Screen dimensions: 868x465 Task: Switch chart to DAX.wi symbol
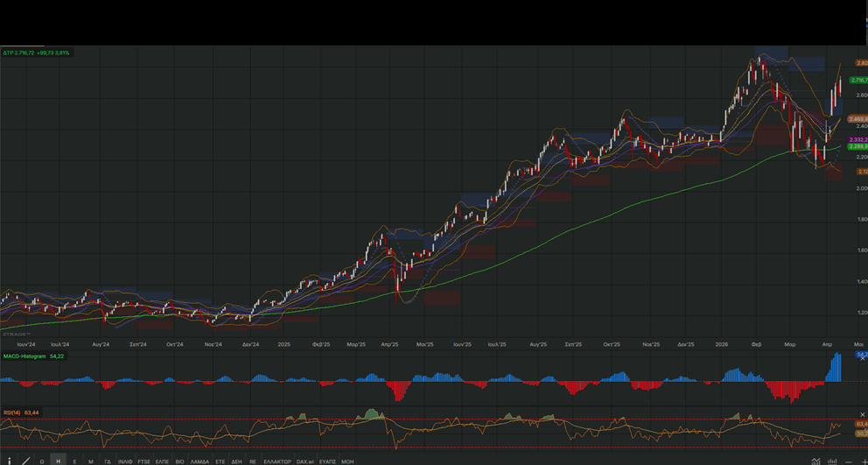(305, 461)
